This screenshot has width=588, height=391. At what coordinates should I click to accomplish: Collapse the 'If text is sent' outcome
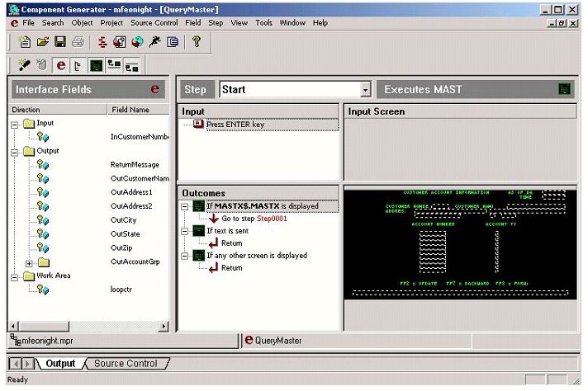click(185, 231)
